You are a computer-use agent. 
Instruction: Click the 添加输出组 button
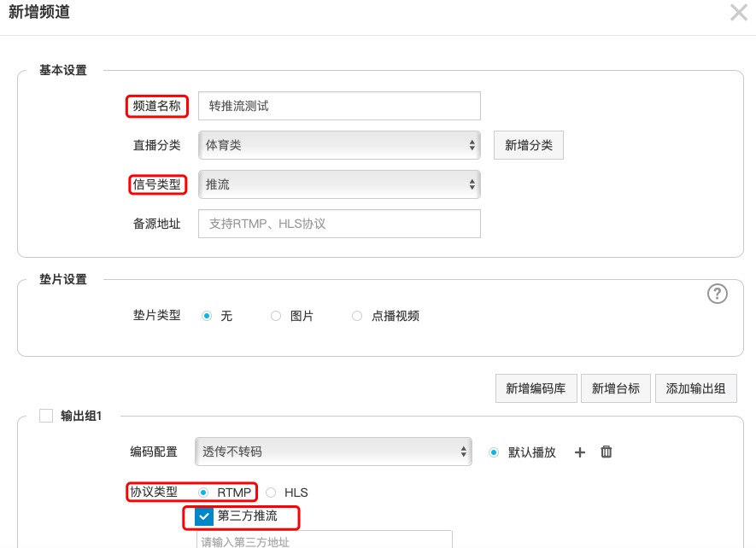pyautogui.click(x=695, y=388)
